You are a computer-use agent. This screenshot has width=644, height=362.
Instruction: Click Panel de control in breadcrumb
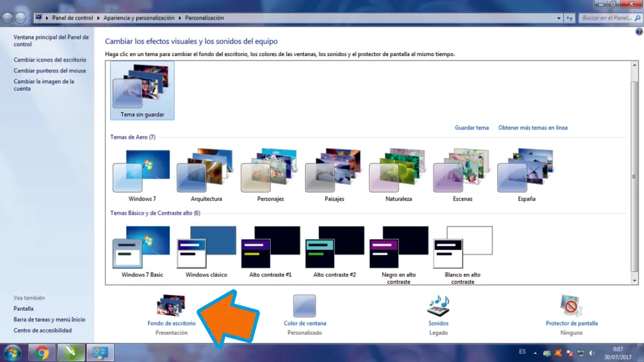[72, 18]
